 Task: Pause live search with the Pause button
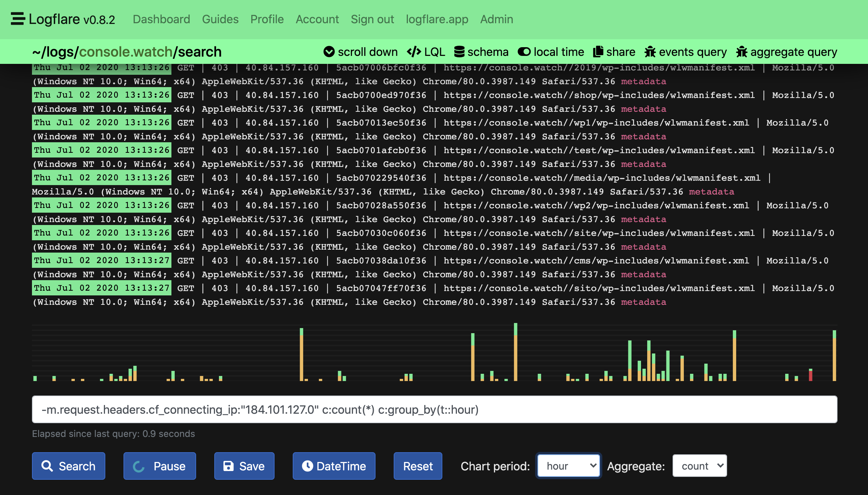[x=159, y=466]
